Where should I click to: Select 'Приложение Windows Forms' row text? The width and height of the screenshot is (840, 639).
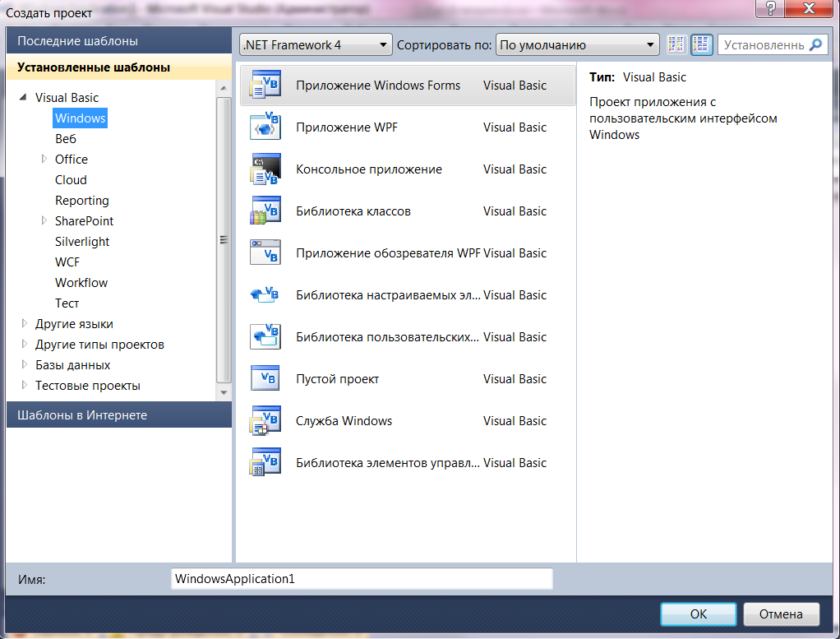378,86
